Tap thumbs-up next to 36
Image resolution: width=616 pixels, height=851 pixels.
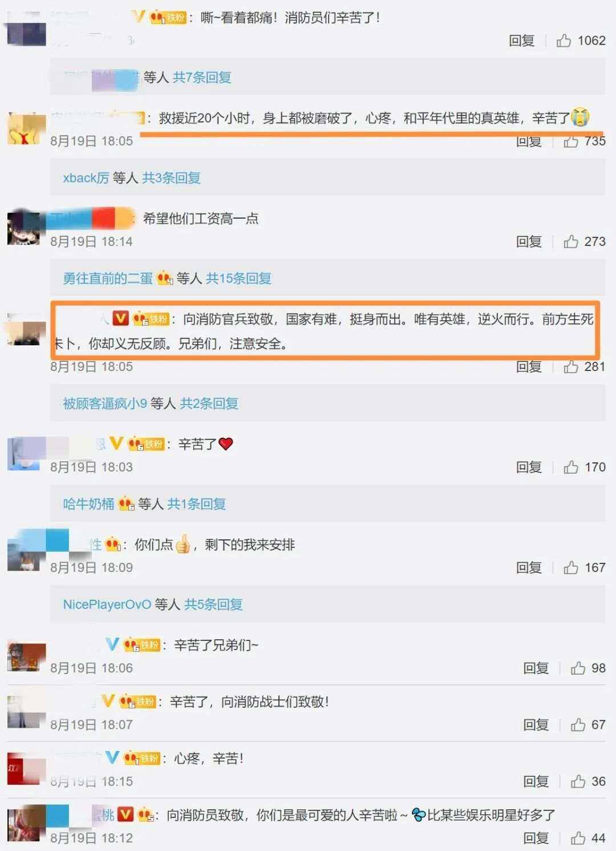(x=578, y=781)
